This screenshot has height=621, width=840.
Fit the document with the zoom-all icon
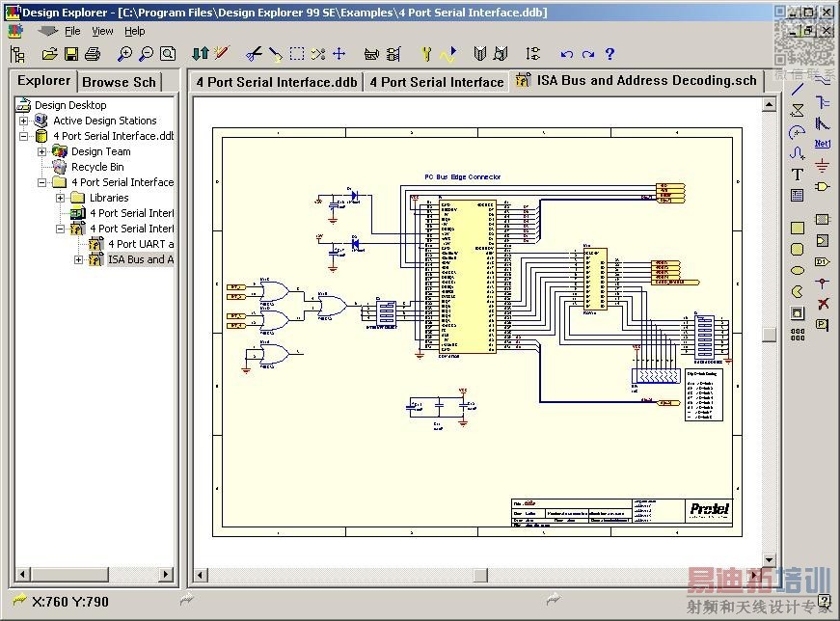click(168, 54)
